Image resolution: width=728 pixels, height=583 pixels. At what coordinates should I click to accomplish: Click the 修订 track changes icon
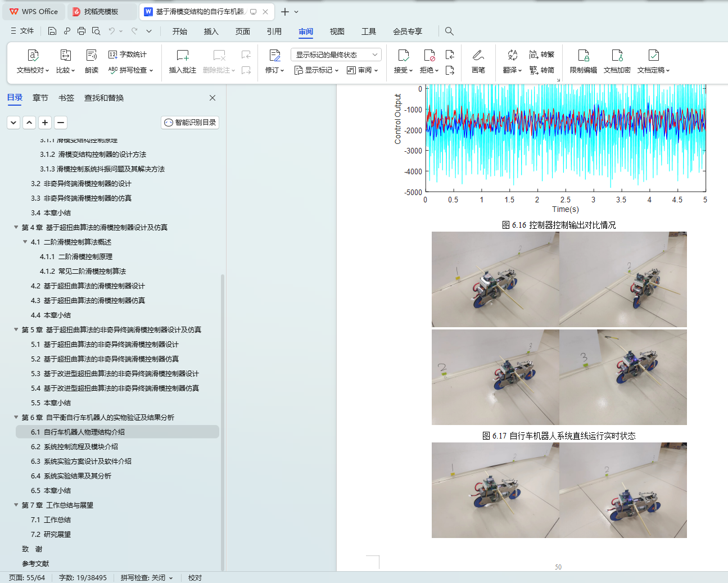tap(274, 55)
